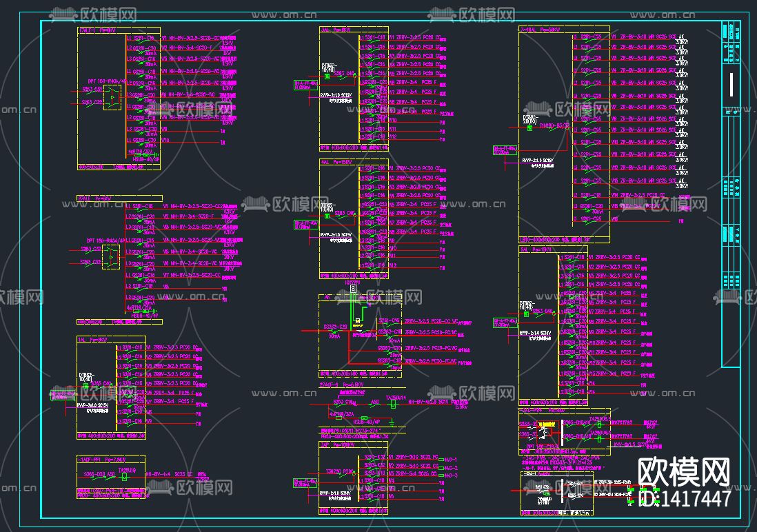Select the 4AL Pe=15KW panel header

pos(336,162)
